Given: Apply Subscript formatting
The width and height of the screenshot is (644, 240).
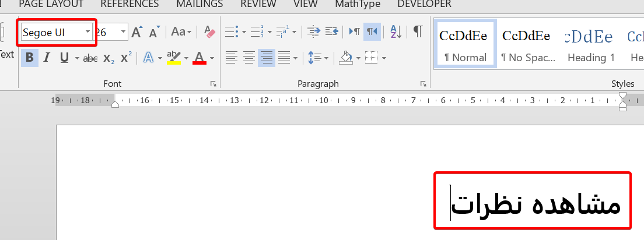Looking at the screenshot, I should [108, 58].
